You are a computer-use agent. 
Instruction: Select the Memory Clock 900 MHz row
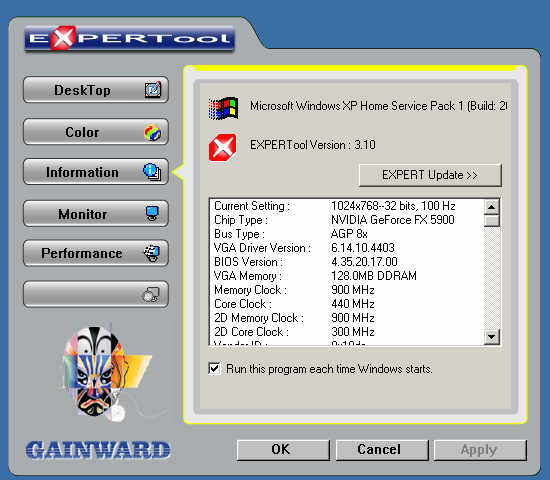pyautogui.click(x=346, y=290)
